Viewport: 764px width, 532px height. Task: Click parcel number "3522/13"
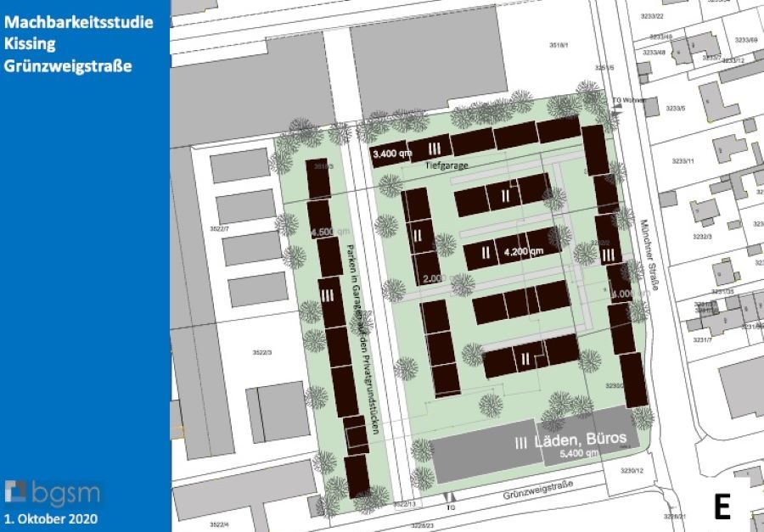[404, 504]
